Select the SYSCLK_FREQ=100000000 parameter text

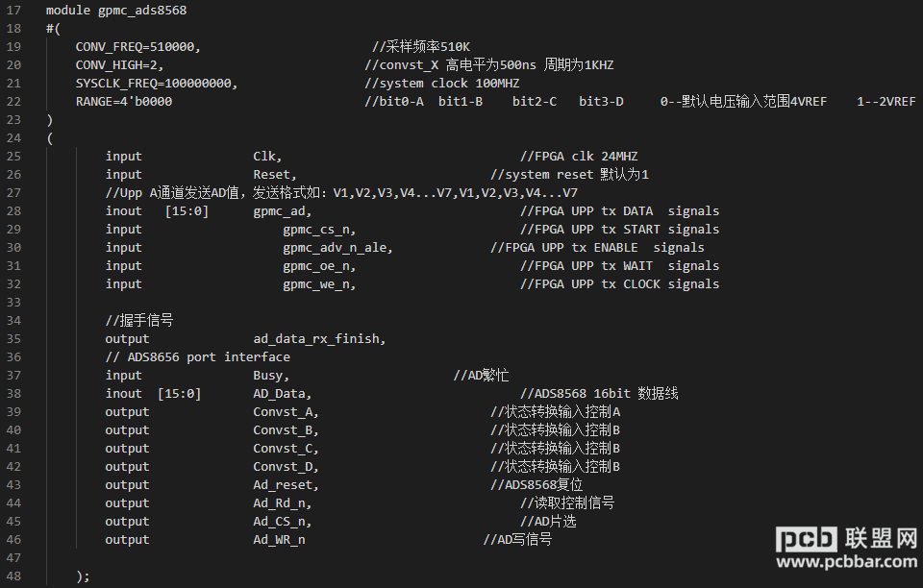click(154, 84)
